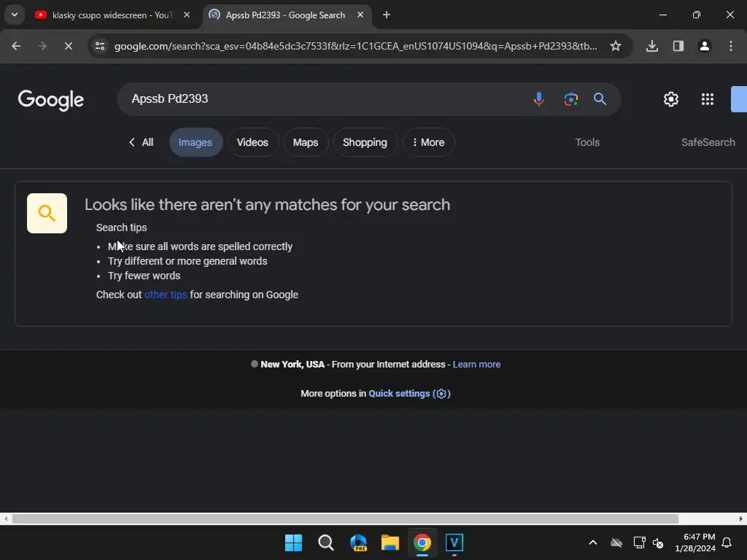Open the Windows Start menu
747x560 pixels.
coord(293,542)
